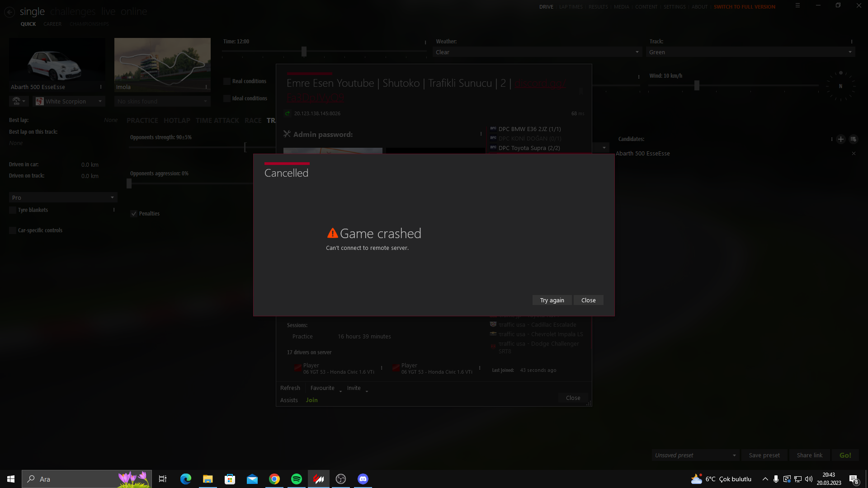The height and width of the screenshot is (488, 868).
Task: Click the add candidate plus icon
Action: pyautogui.click(x=841, y=139)
